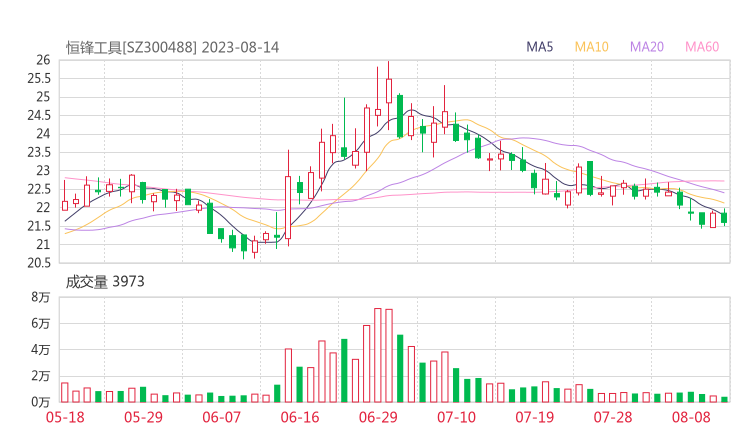Click the MA20 legend label
Image resolution: width=740 pixels, height=440 pixels.
pos(647,47)
